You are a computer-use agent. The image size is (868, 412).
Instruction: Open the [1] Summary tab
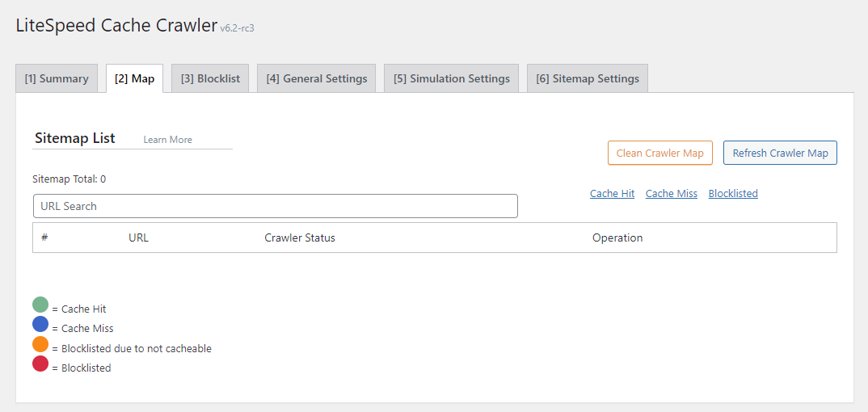point(57,78)
